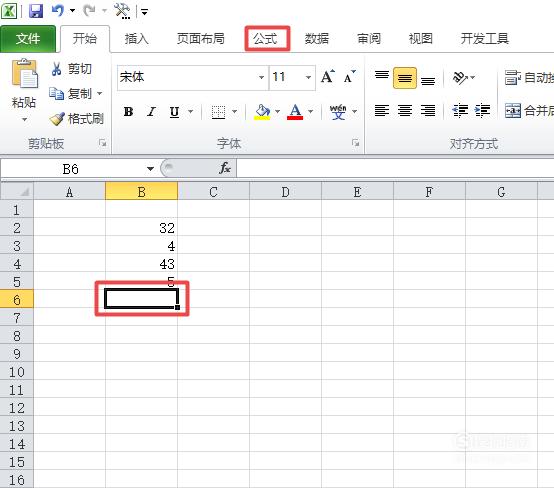Toggle middle vertical alignment
This screenshot has width=554, height=488.
[x=405, y=77]
